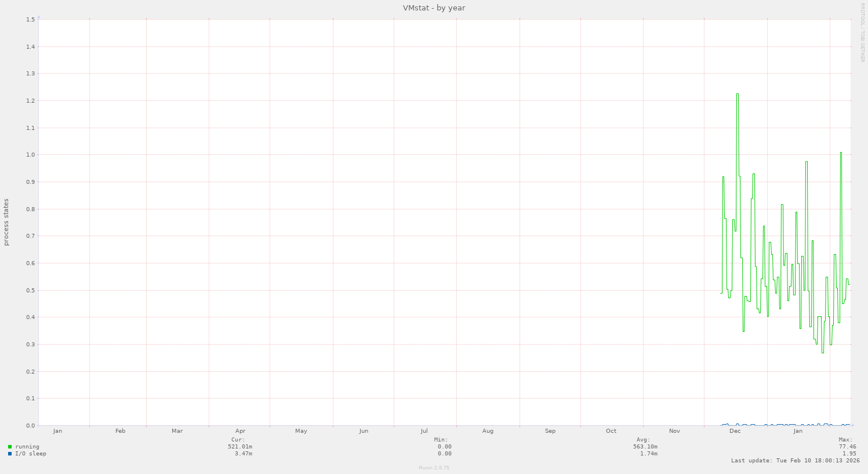Image resolution: width=868 pixels, height=474 pixels.
Task: Click the 1.5 tick on the y-axis
Action: [30, 19]
